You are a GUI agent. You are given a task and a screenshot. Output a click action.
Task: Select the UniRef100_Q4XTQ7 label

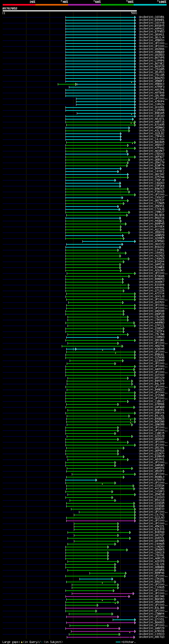tap(152, 535)
